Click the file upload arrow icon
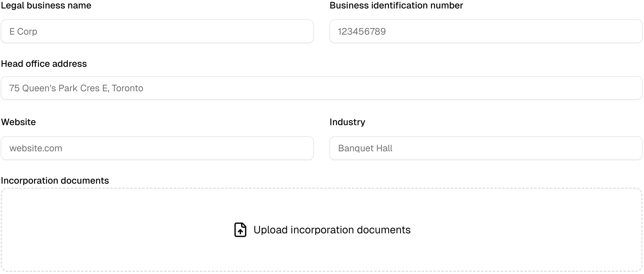Screen dimensions: 644x274 pyautogui.click(x=240, y=230)
